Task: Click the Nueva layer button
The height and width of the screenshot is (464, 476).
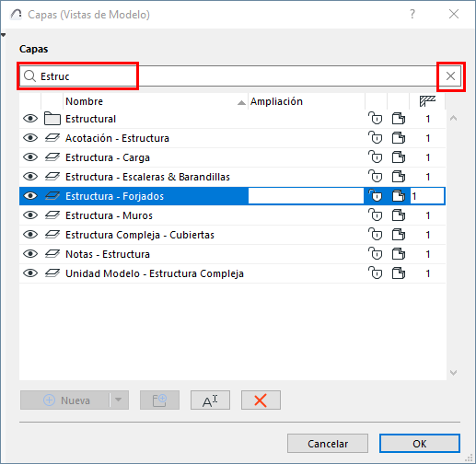Action: (x=66, y=400)
